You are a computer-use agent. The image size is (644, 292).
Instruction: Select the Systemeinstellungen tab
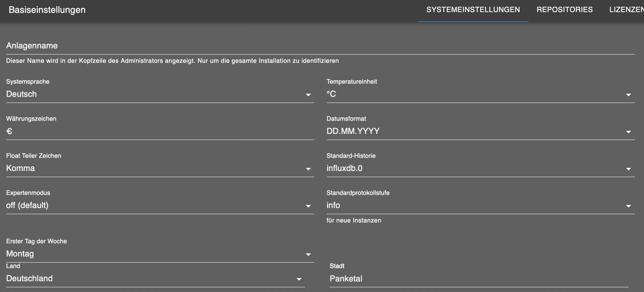pos(473,10)
